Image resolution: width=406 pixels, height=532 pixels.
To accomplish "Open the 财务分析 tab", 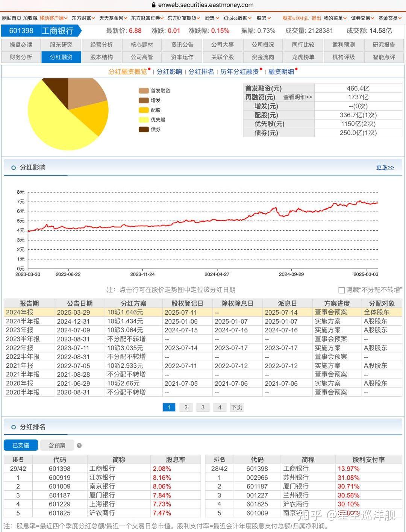I will [x=21, y=57].
